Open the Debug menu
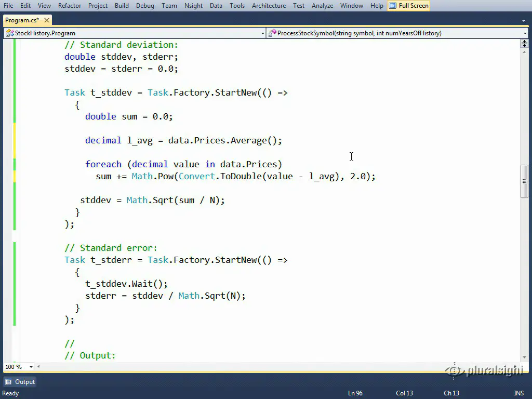Screen dimensions: 532x399 click(145, 6)
